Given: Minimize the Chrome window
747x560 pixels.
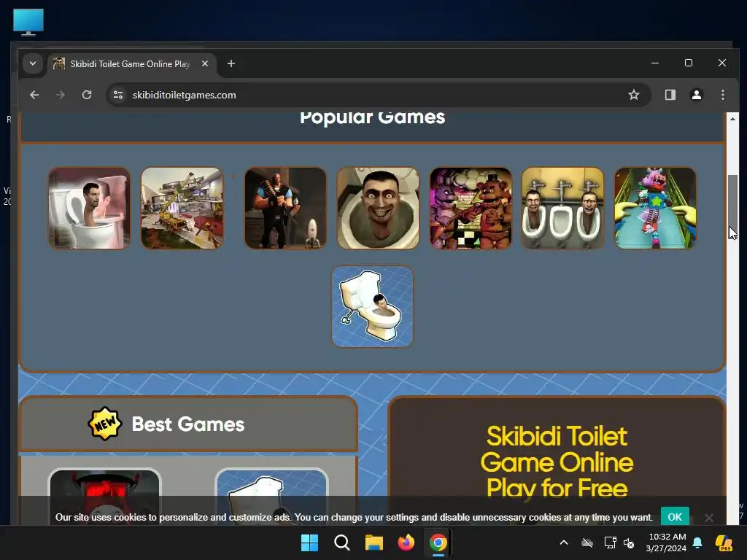Looking at the screenshot, I should (655, 63).
